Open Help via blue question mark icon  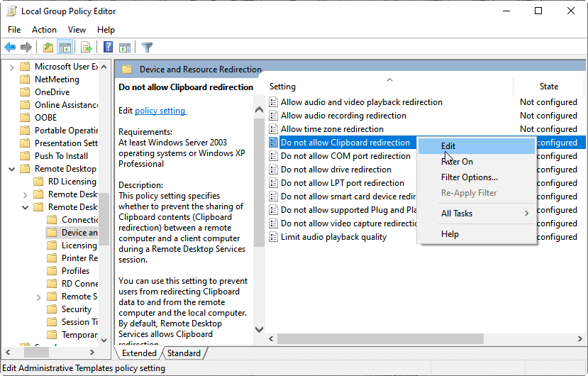[x=108, y=48]
